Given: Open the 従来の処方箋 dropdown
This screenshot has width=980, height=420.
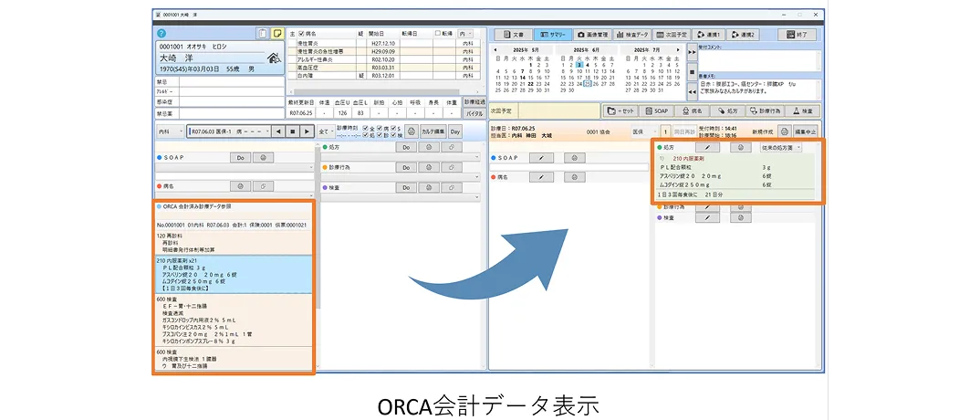Looking at the screenshot, I should [780, 148].
